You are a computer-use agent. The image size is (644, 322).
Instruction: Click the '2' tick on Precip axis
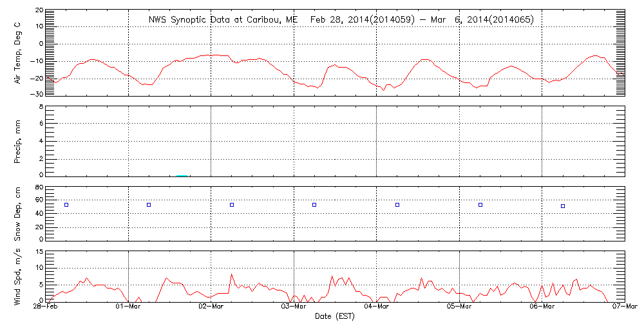point(40,158)
